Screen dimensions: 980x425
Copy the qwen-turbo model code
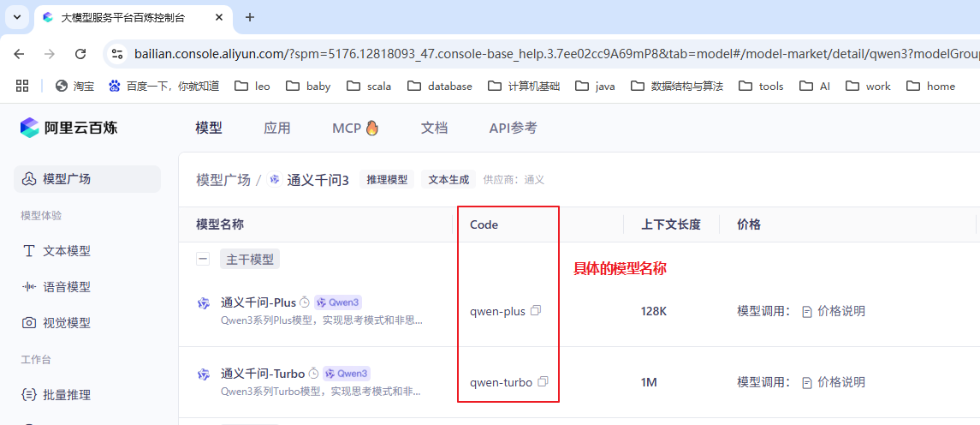coord(543,381)
